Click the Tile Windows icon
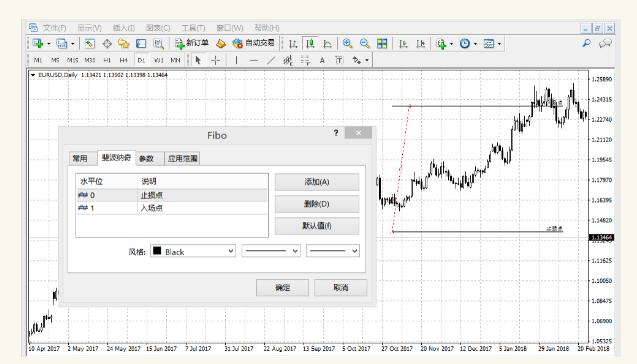Screen dimensions: 637x364 click(382, 43)
